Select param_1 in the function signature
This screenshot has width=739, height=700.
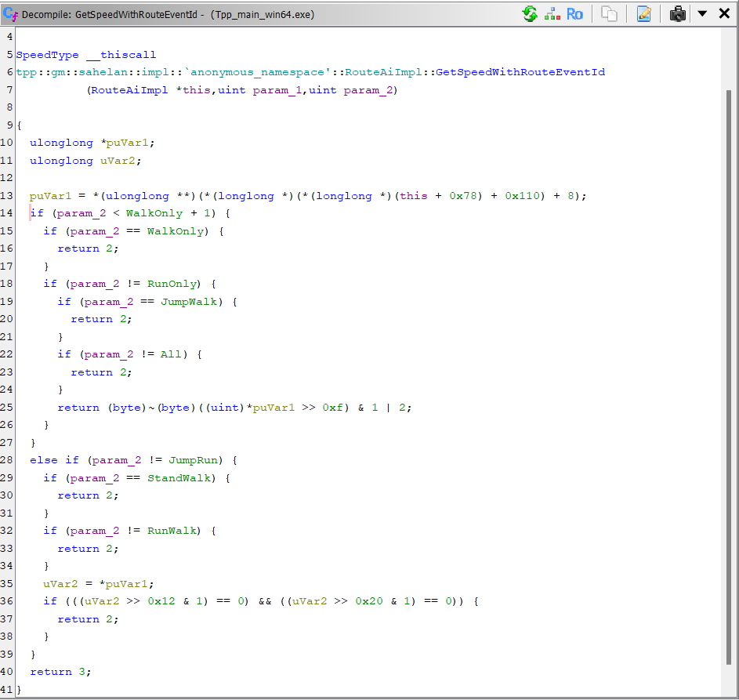click(277, 90)
